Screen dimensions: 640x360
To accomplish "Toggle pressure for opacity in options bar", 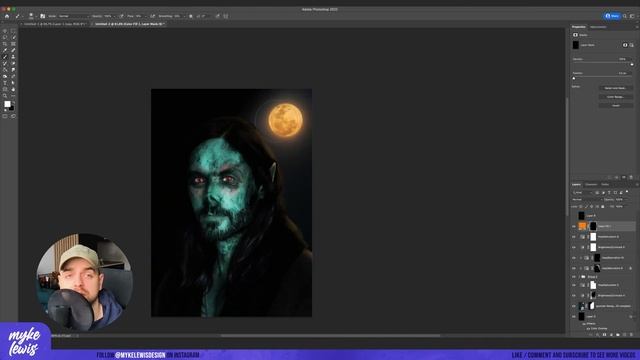I will coord(121,16).
